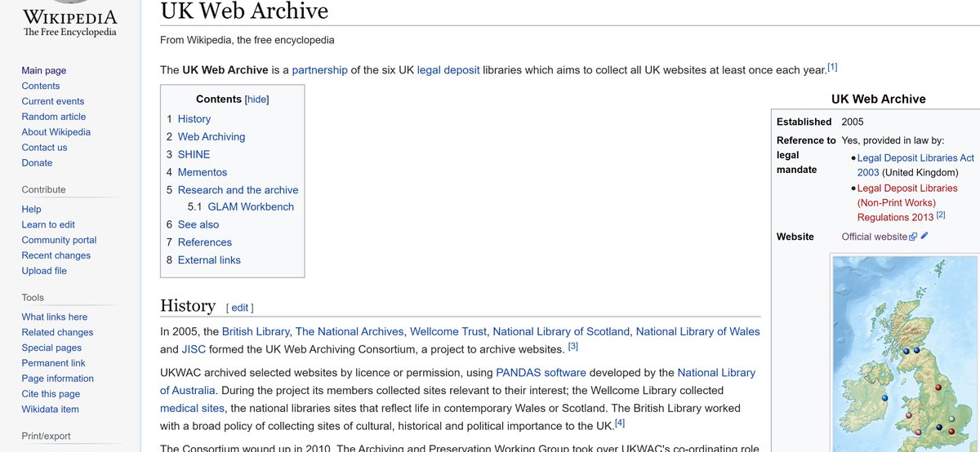Click citation [1] in the intro
Screen dimensions: 980x452
pyautogui.click(x=832, y=66)
